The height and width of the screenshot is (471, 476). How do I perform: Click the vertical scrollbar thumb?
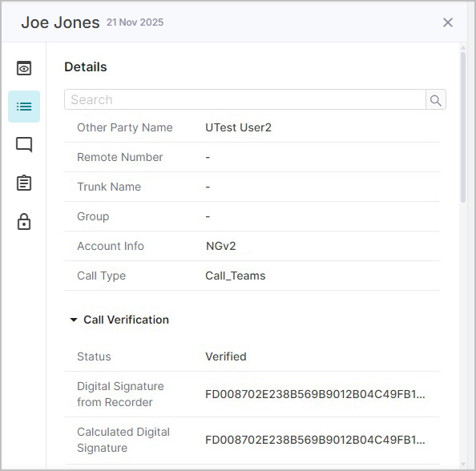tap(463, 127)
